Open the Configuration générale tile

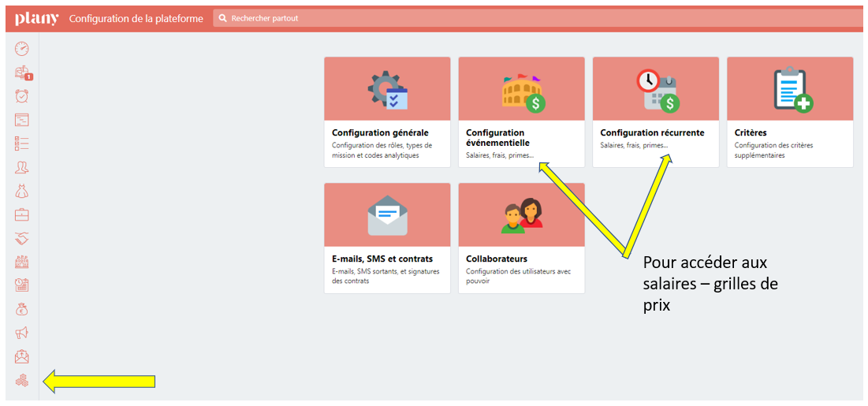pyautogui.click(x=387, y=112)
